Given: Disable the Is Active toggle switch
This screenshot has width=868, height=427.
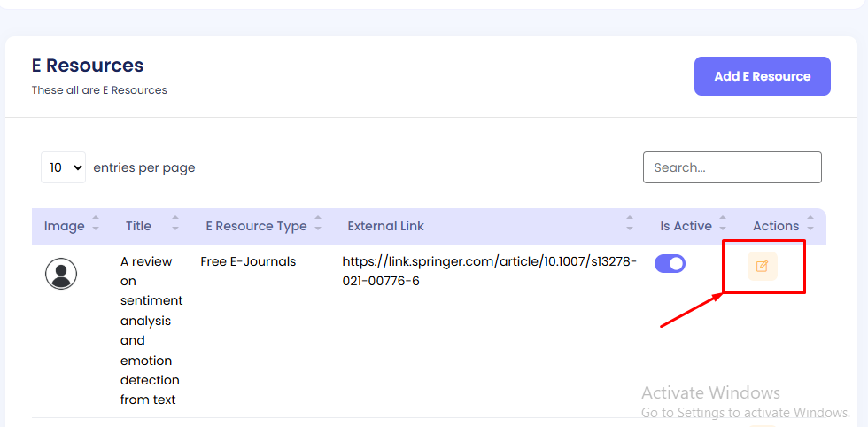Looking at the screenshot, I should 670,263.
